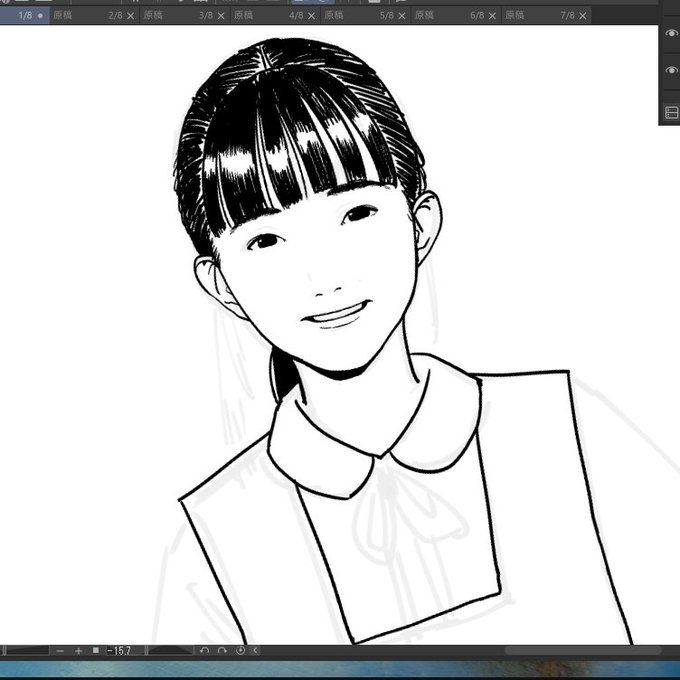Viewport: 680px width, 680px height.
Task: Switch to the 1/8 page tab
Action: coord(24,16)
